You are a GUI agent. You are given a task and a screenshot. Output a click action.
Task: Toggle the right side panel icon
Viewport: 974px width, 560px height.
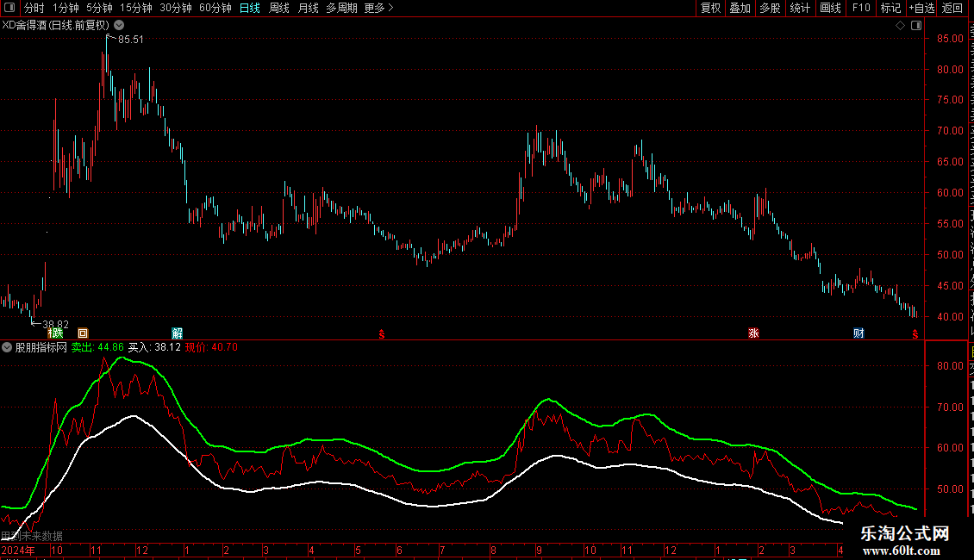(916, 26)
